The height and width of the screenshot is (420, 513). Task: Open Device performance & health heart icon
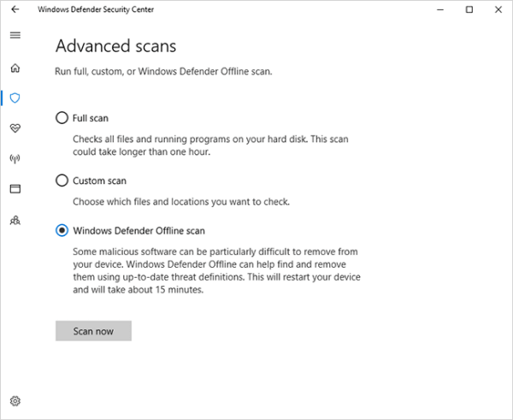(x=15, y=128)
